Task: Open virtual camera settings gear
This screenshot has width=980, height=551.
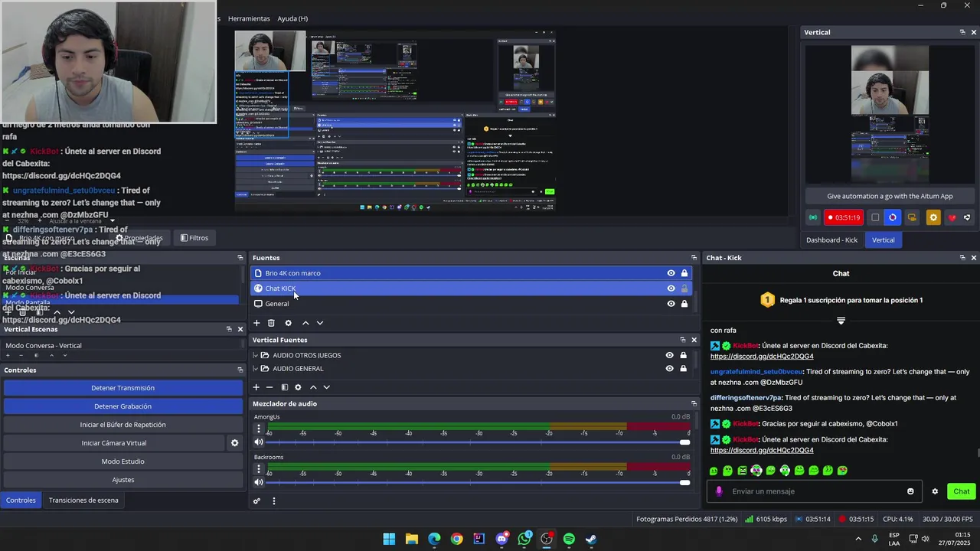Action: pos(235,443)
